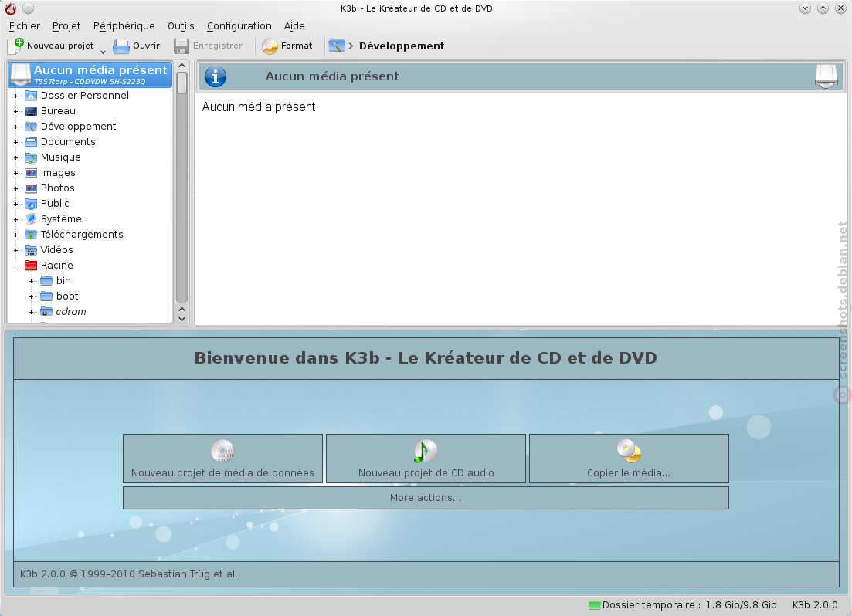
Task: Click the bin folder icon
Action: click(46, 281)
